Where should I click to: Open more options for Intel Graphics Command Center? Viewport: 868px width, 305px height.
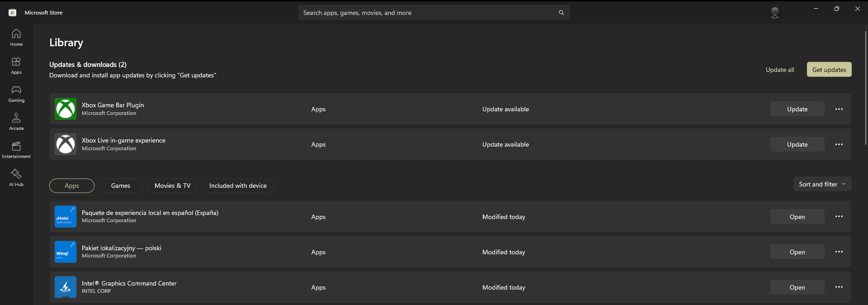pos(839,287)
